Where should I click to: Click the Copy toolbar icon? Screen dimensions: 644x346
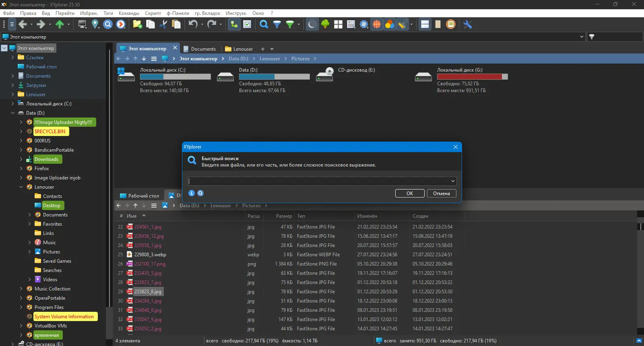[151, 25]
